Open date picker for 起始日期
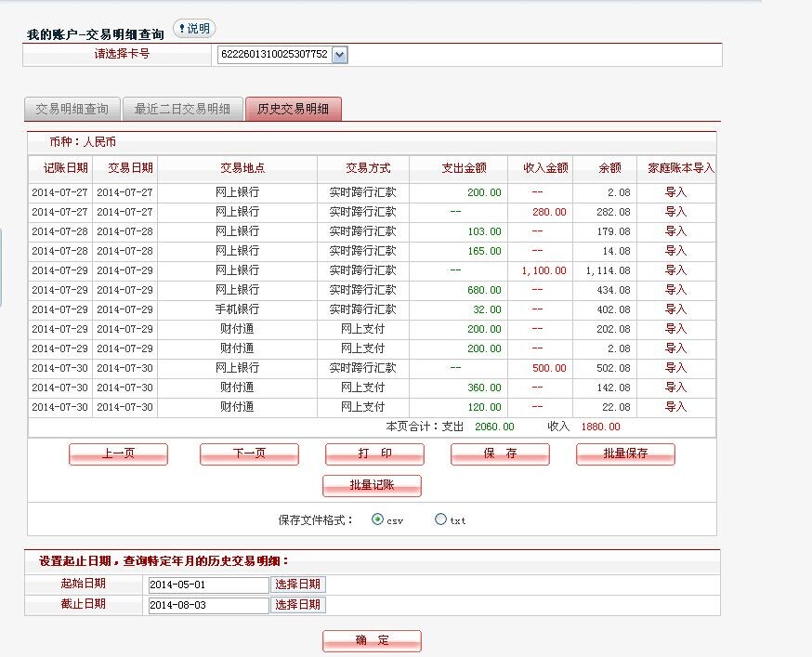The width and height of the screenshot is (812, 657). [298, 585]
